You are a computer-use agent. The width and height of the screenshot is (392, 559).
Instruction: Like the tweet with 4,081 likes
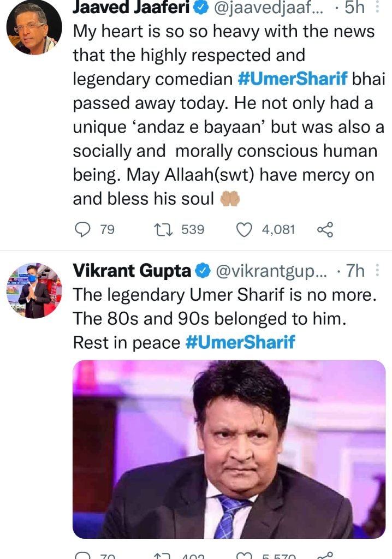(x=243, y=230)
